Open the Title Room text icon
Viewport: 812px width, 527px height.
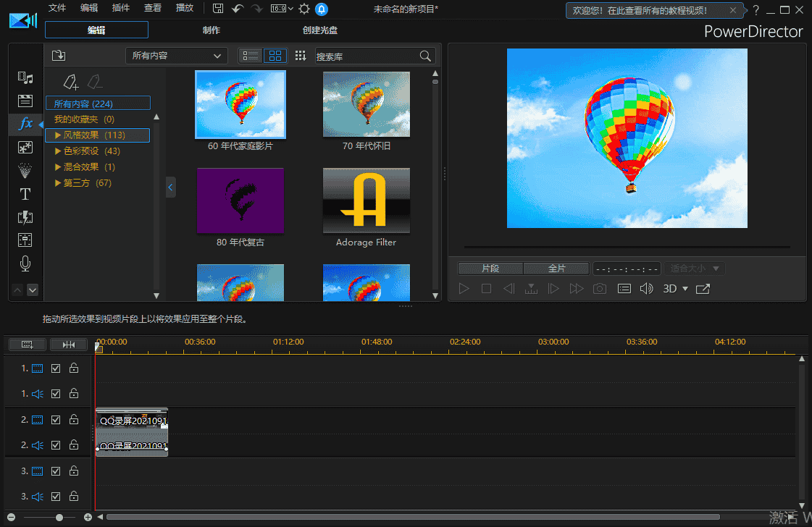[x=25, y=194]
